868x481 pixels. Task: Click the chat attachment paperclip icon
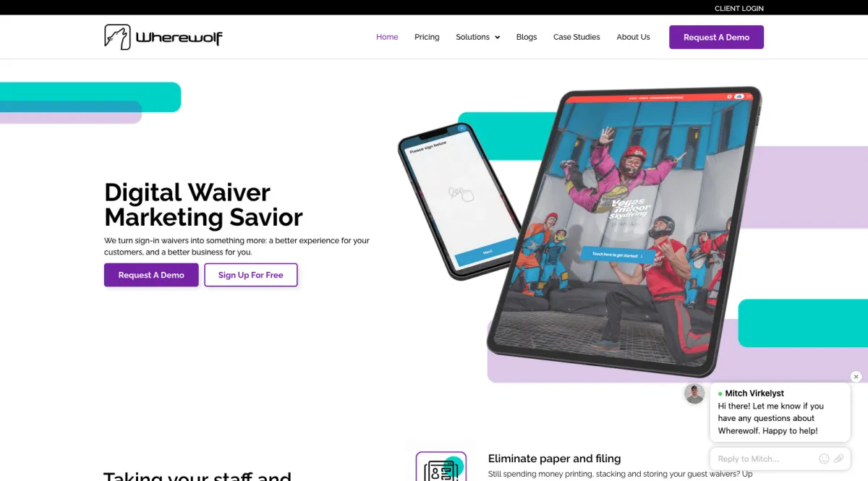pos(839,459)
